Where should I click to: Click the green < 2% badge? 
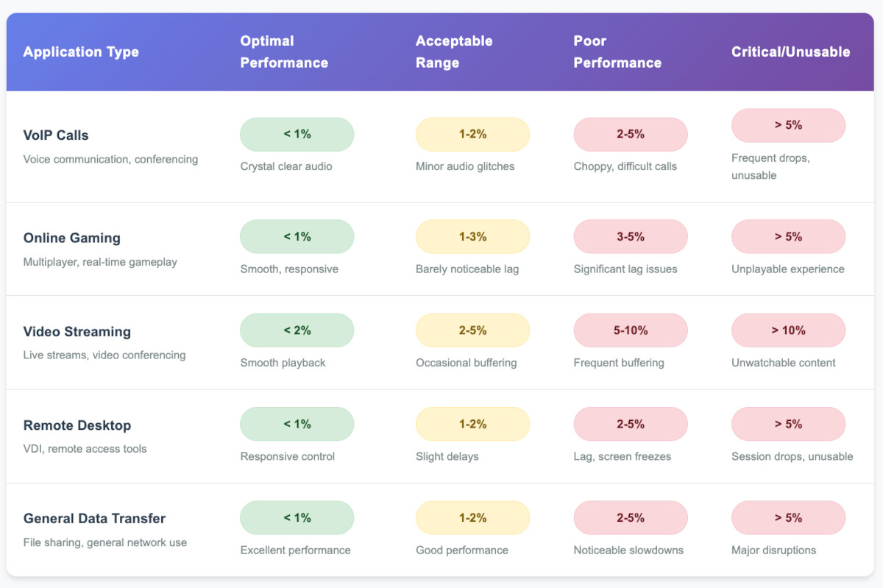(x=297, y=330)
